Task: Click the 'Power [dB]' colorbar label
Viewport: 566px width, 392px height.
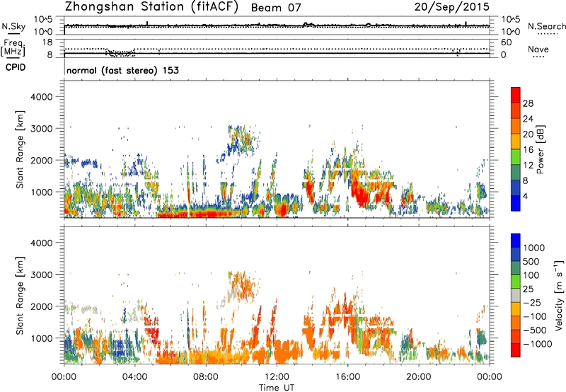Action: 540,149
